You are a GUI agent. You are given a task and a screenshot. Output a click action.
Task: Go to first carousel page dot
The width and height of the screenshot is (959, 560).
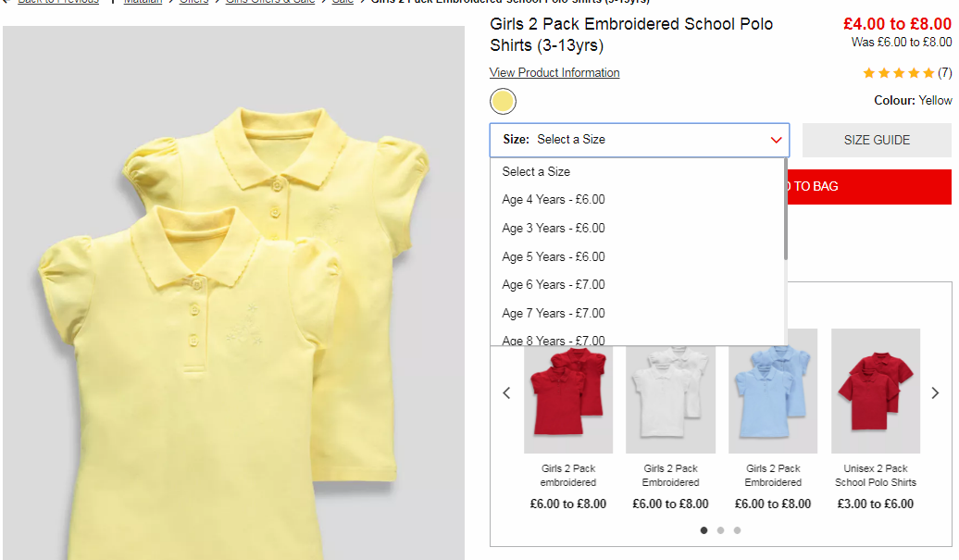pyautogui.click(x=704, y=530)
